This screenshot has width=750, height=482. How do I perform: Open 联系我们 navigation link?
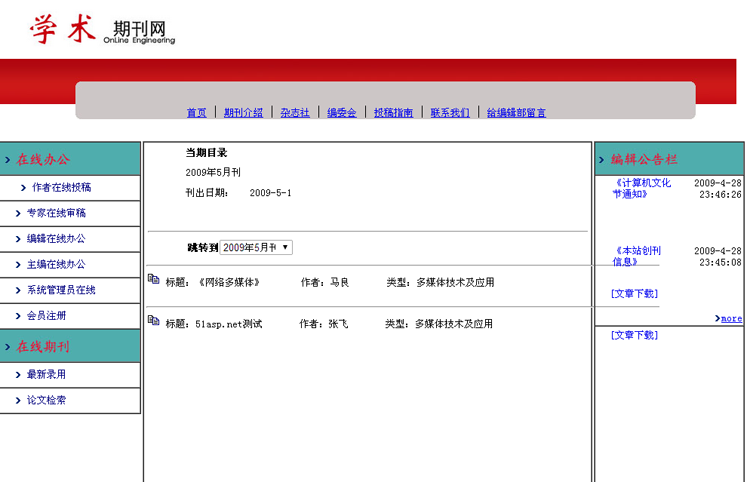450,113
